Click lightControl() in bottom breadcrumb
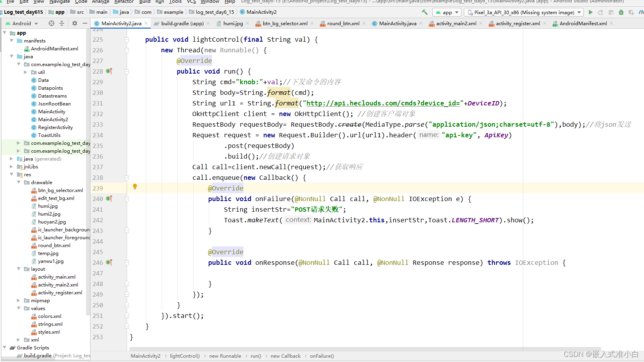644x362 pixels. pos(185,356)
